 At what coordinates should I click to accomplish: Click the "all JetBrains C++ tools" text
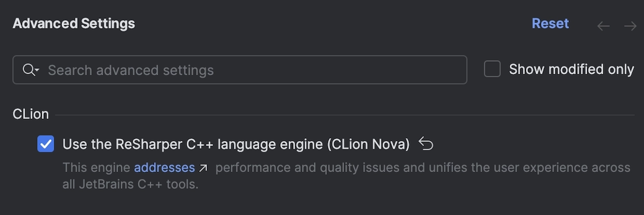(x=130, y=185)
